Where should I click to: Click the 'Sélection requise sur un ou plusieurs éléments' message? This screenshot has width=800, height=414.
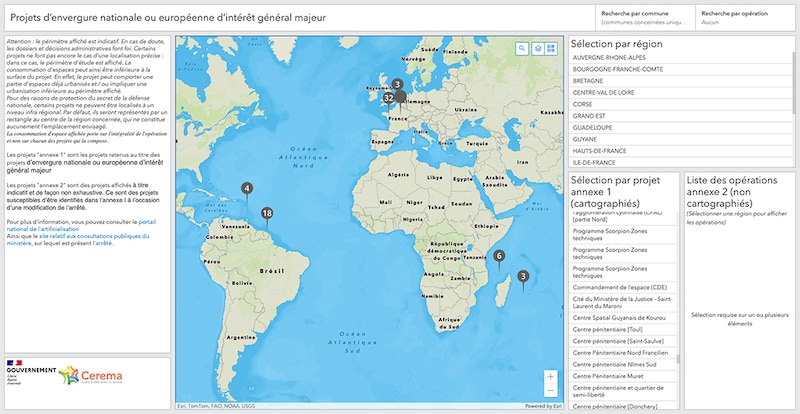739,319
